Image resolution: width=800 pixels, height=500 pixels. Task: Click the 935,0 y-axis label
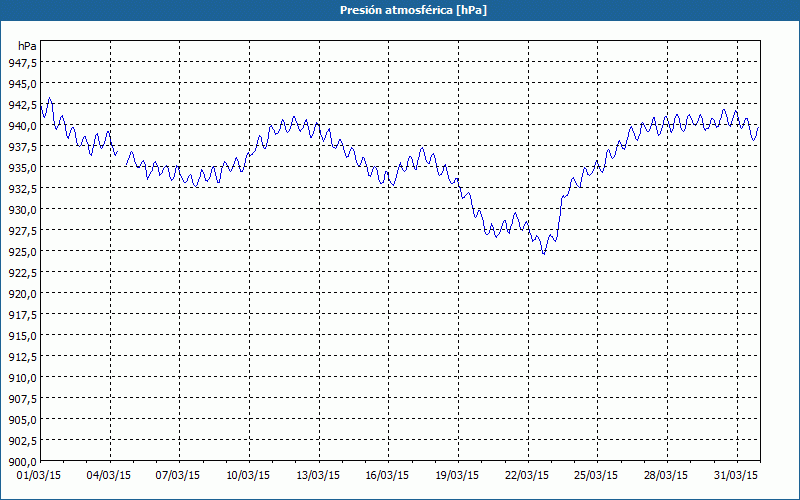tap(22, 167)
